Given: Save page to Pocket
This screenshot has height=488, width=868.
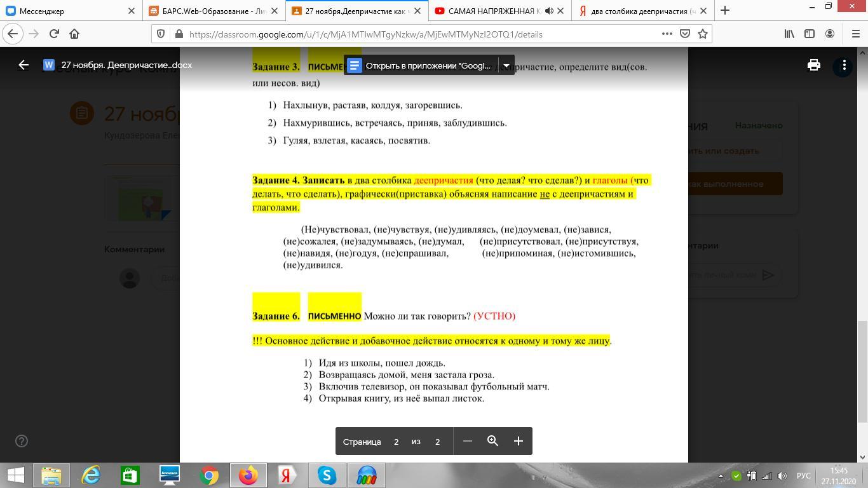Looking at the screenshot, I should (x=685, y=34).
